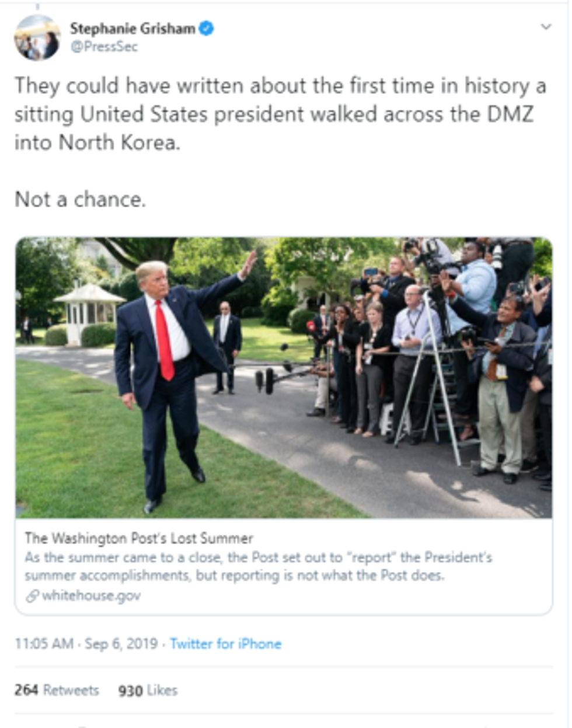Open the article card description text
The image size is (572, 728).
pyautogui.click(x=258, y=566)
